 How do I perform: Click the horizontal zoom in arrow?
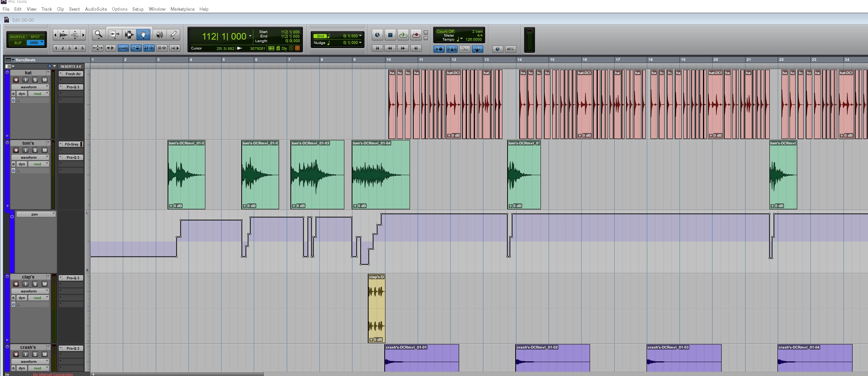tap(83, 35)
